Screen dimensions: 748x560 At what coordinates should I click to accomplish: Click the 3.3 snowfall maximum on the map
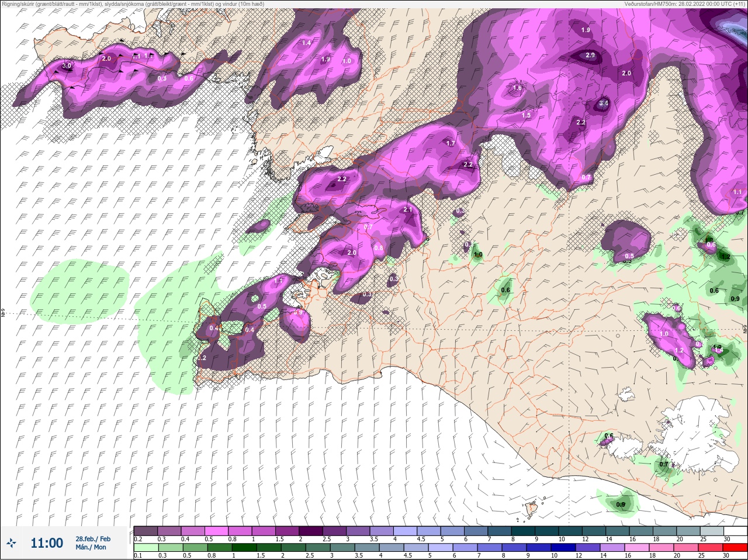[x=604, y=103]
